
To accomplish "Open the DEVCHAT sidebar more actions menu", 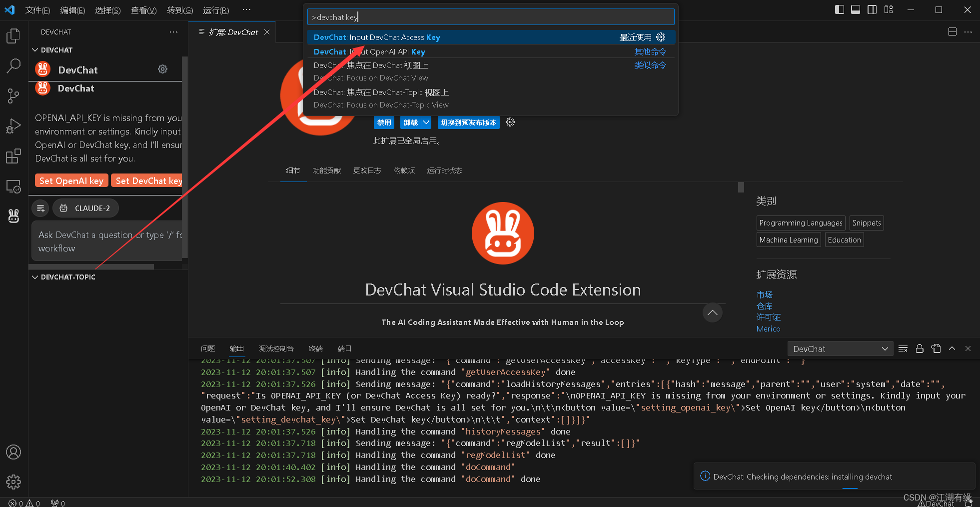I will point(173,32).
